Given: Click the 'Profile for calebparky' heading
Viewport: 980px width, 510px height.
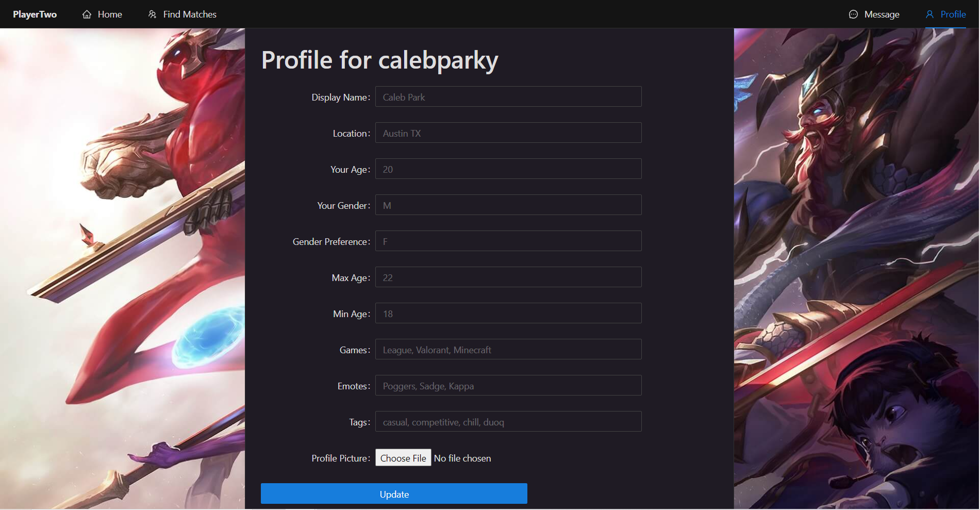Looking at the screenshot, I should 380,60.
